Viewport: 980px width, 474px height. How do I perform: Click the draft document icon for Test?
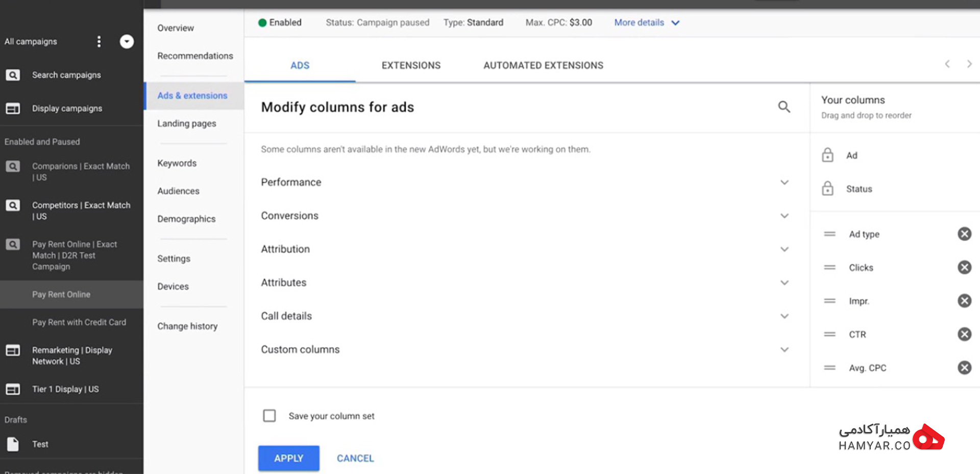point(13,444)
